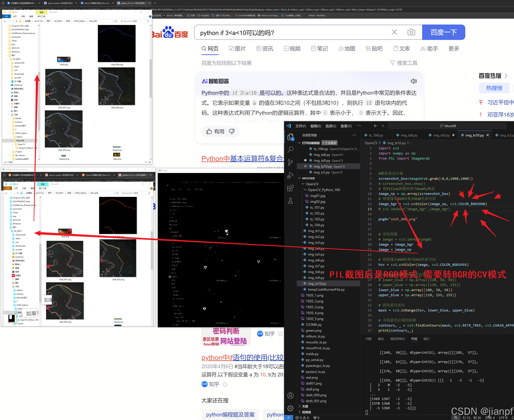This screenshot has height=420, width=514.
Task: Open Extensions view in activity bar
Action: tap(290, 188)
